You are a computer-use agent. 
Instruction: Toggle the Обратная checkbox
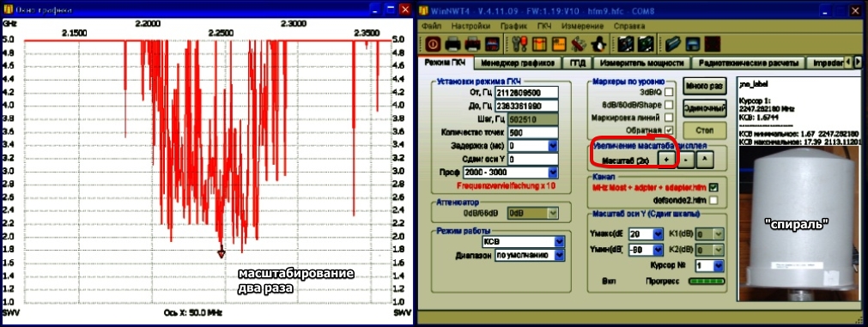[670, 130]
